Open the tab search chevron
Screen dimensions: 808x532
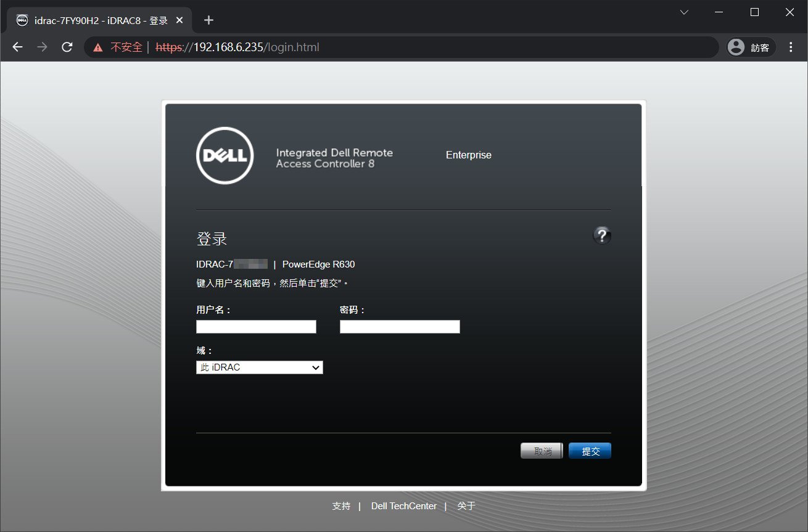click(x=684, y=12)
